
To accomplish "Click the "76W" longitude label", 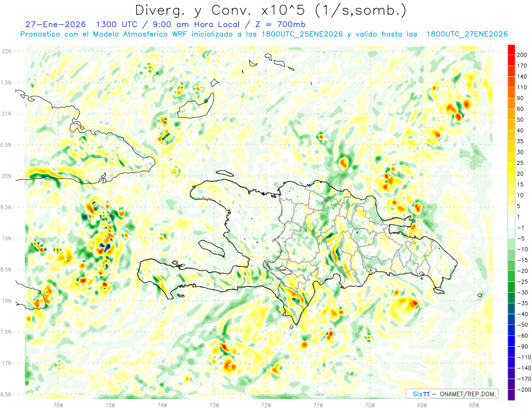I will click(59, 405).
